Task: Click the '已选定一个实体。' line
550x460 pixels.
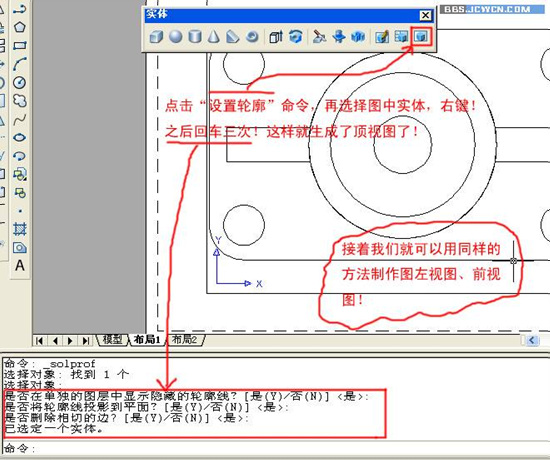Action: [54, 428]
